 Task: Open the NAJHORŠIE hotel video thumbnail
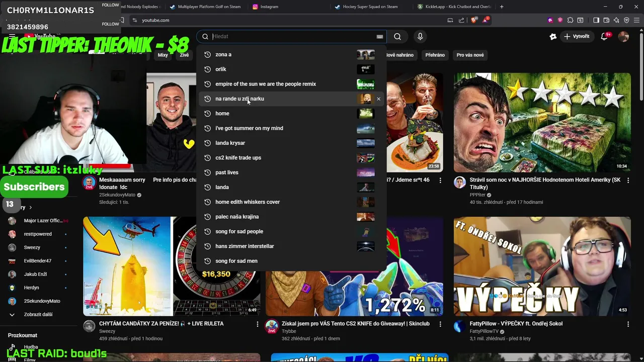click(542, 122)
